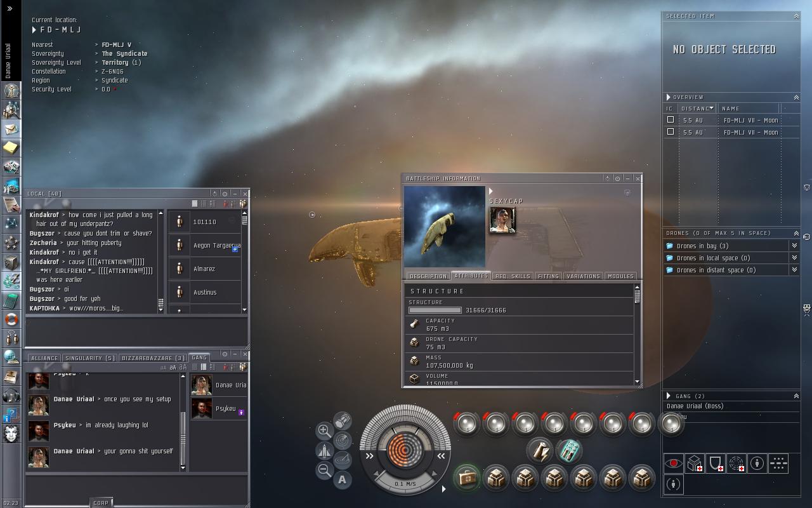
Task: Broadcast target with red eye icon
Action: point(674,464)
